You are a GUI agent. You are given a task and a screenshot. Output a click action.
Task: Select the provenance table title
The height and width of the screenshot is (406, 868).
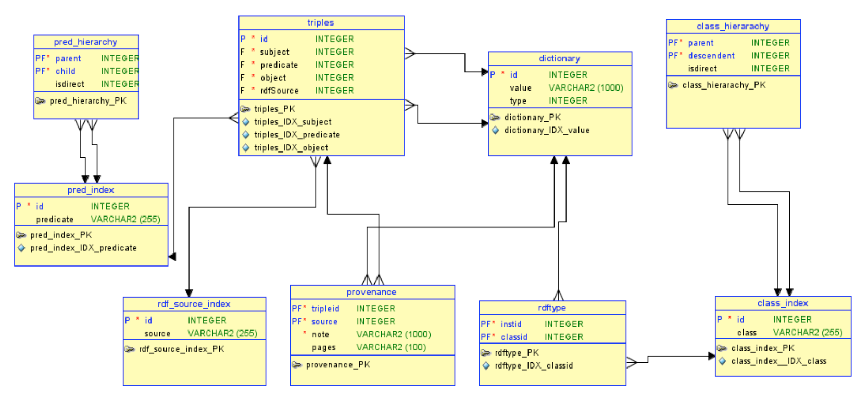(371, 292)
